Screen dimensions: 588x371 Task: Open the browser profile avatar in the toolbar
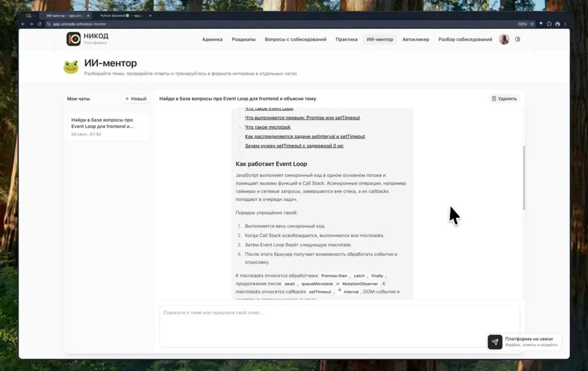point(557,24)
